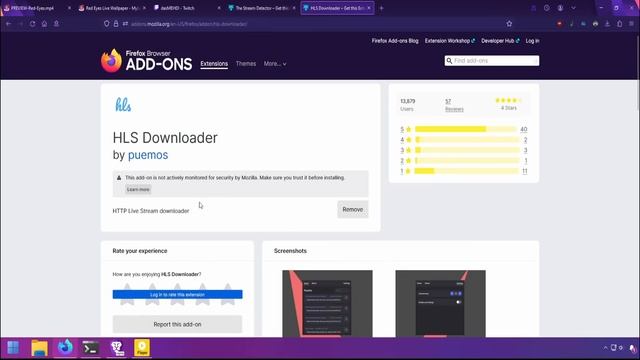Open the terminal from taskbar

pos(91,348)
